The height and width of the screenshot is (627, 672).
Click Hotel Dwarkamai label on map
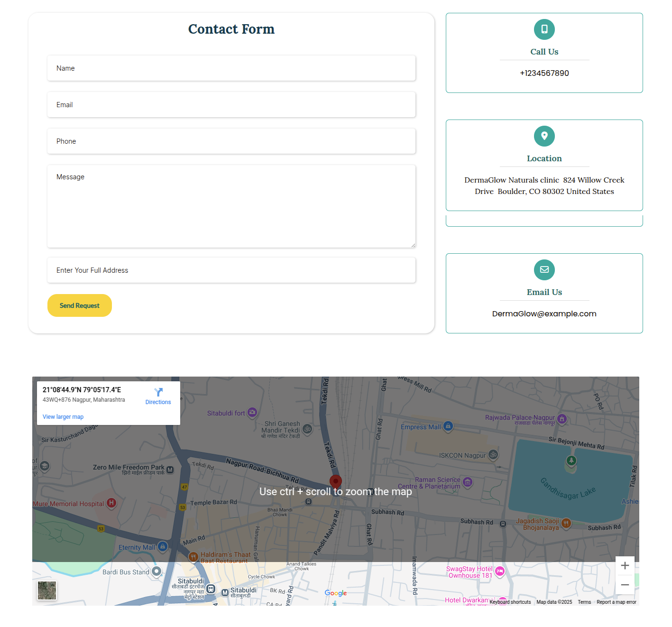[x=469, y=600]
